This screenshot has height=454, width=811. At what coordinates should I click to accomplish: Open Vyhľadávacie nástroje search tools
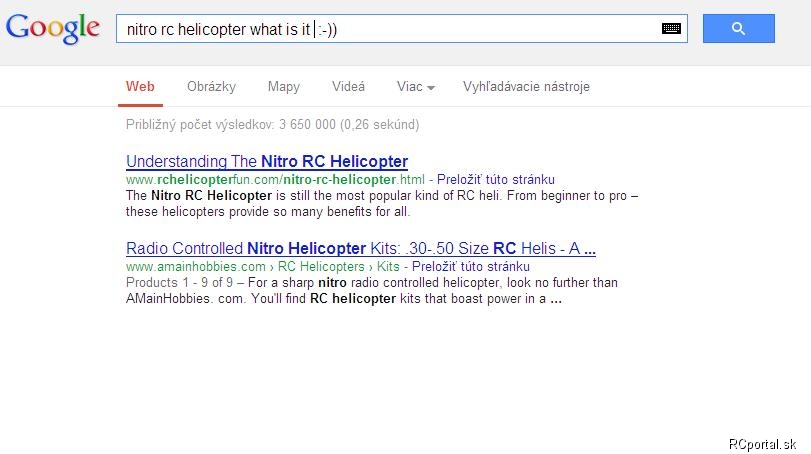[x=526, y=87]
